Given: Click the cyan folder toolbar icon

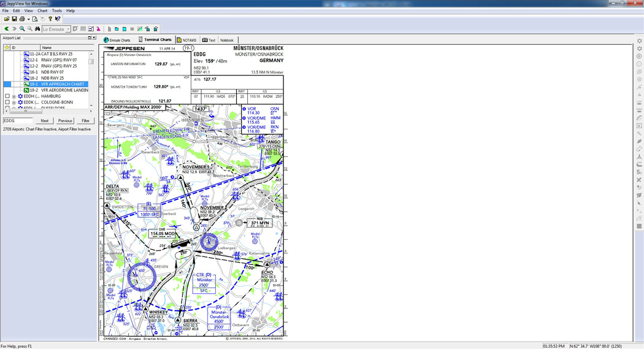Looking at the screenshot, I should coord(117,29).
